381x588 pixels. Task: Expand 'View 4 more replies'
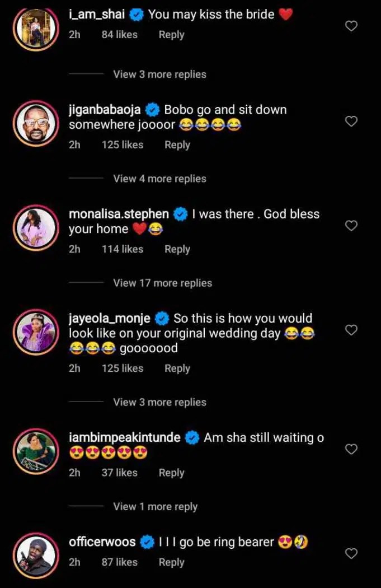(159, 179)
